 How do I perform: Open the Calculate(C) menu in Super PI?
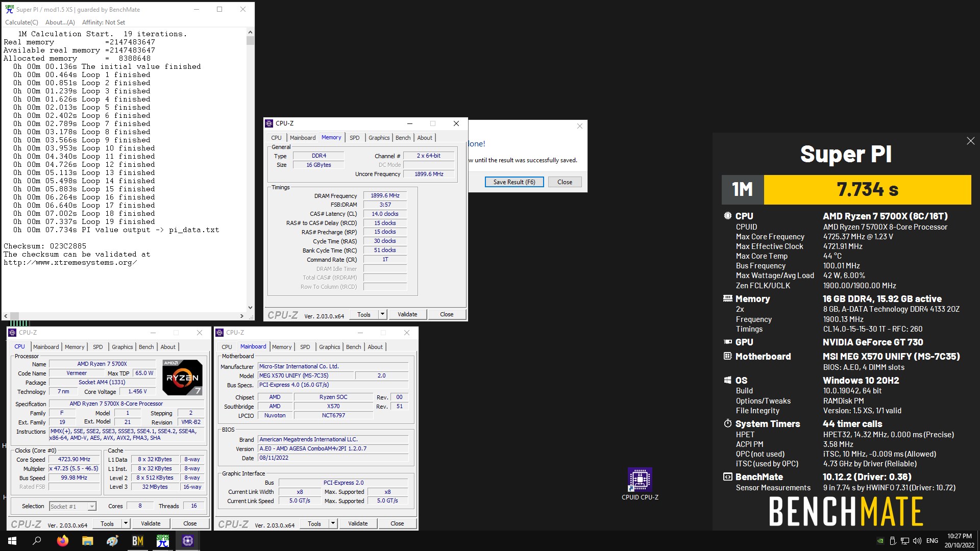point(21,22)
